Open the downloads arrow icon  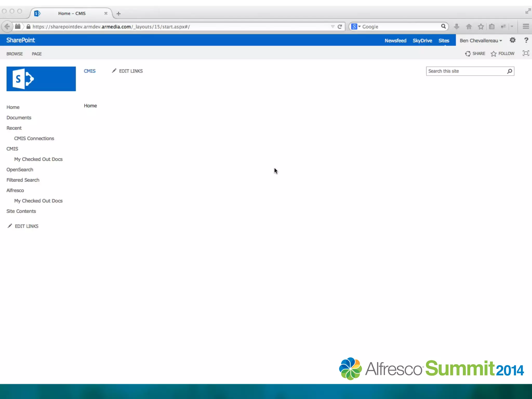[x=456, y=26]
